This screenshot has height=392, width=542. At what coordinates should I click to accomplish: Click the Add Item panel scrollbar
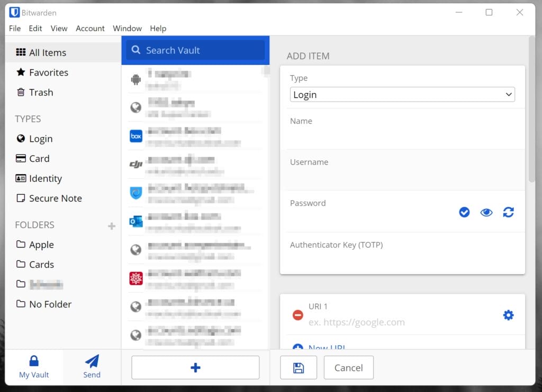tap(531, 110)
